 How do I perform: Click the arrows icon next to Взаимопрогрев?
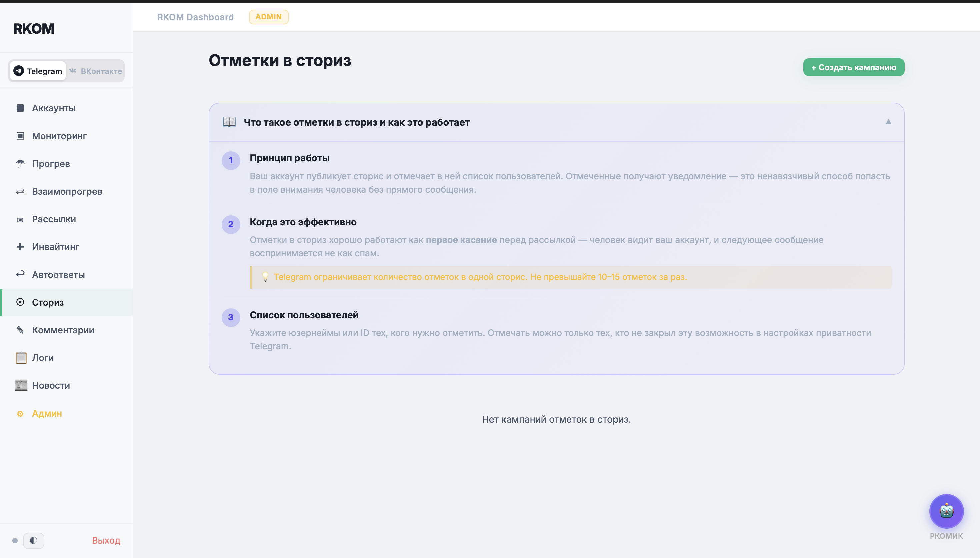point(20,191)
